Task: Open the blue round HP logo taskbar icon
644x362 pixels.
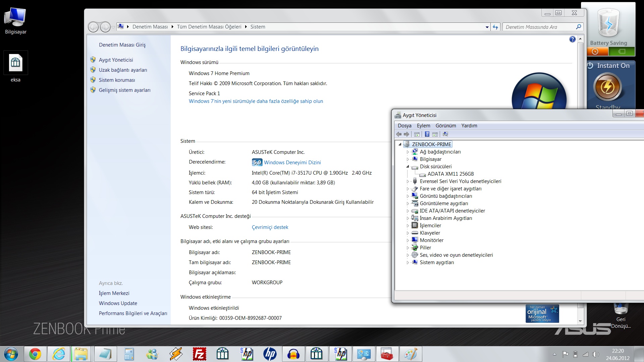Action: click(270, 354)
